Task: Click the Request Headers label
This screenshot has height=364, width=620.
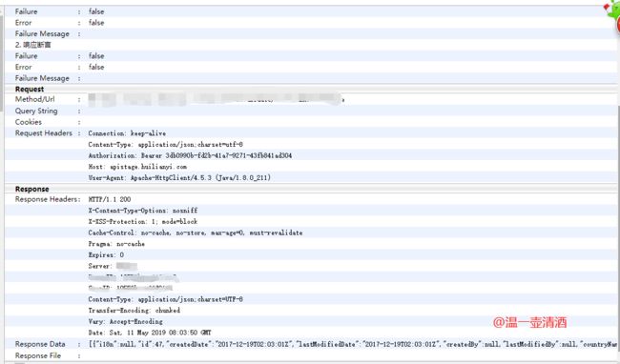Action: [x=44, y=133]
